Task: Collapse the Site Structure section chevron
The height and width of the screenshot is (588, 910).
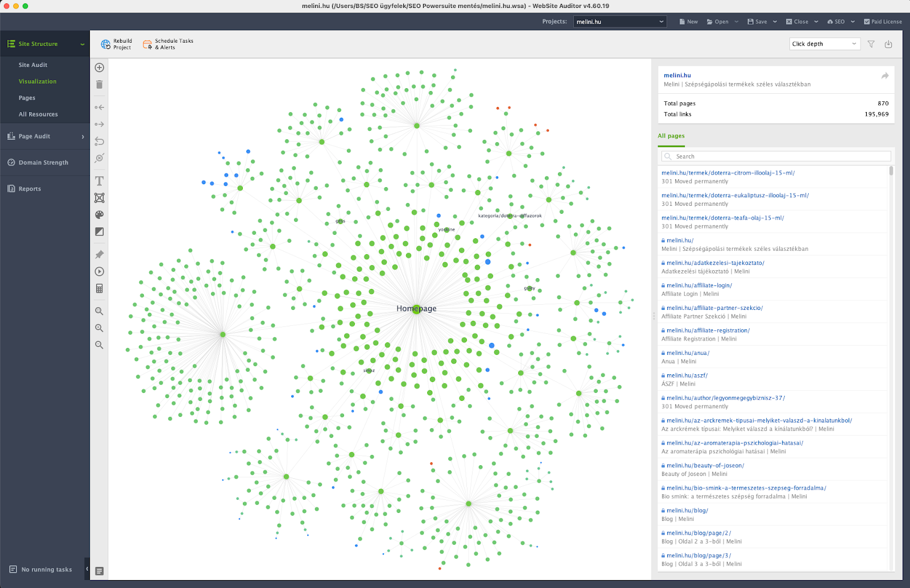Action: 82,44
